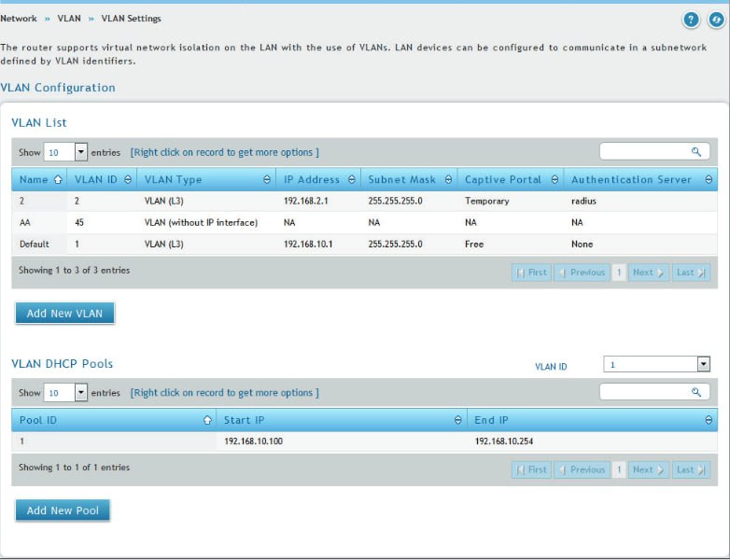Click Last page button in DHCP Pools
This screenshot has height=560, width=730.
click(691, 469)
